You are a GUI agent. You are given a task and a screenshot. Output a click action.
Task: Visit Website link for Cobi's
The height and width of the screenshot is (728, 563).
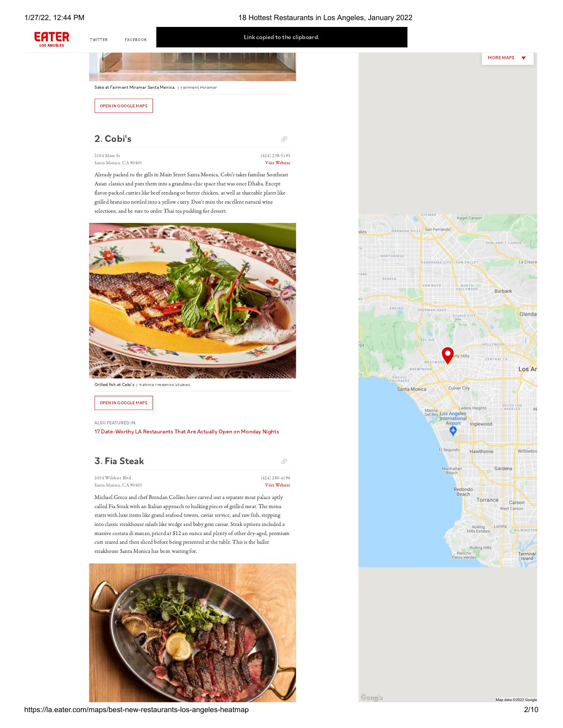tap(277, 163)
